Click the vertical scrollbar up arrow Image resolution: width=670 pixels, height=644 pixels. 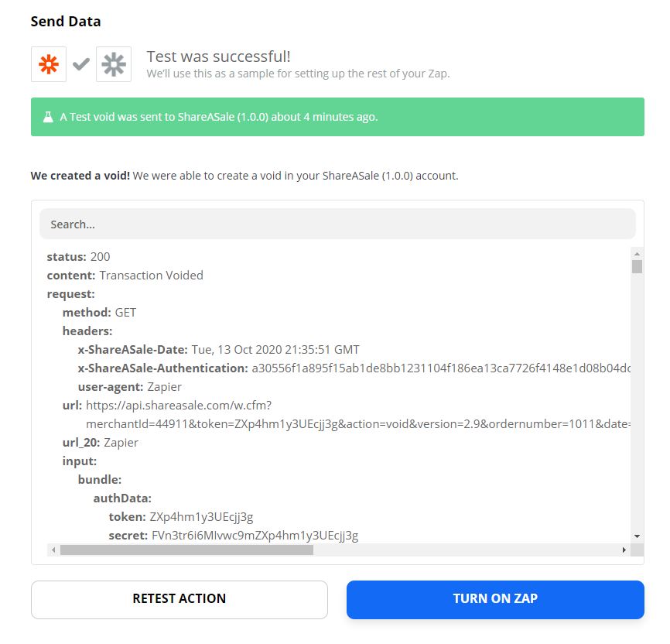pyautogui.click(x=637, y=254)
